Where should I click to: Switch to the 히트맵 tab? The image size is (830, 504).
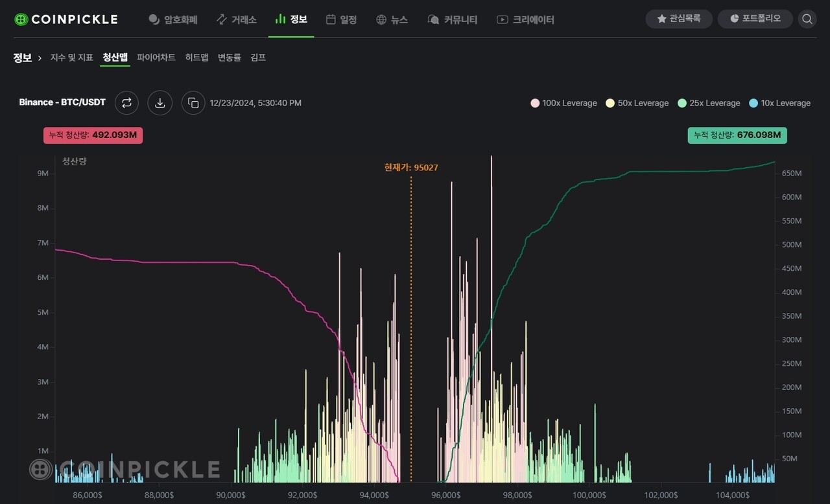pyautogui.click(x=196, y=57)
